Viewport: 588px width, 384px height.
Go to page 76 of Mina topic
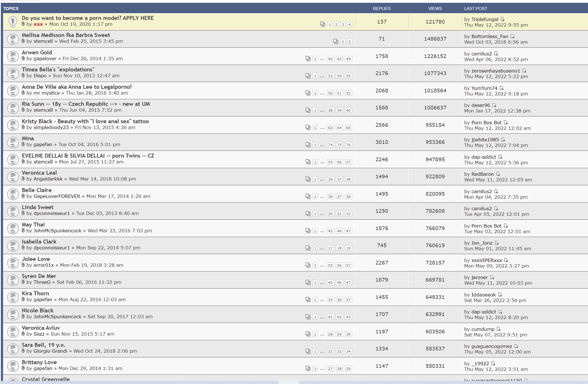[x=348, y=145]
